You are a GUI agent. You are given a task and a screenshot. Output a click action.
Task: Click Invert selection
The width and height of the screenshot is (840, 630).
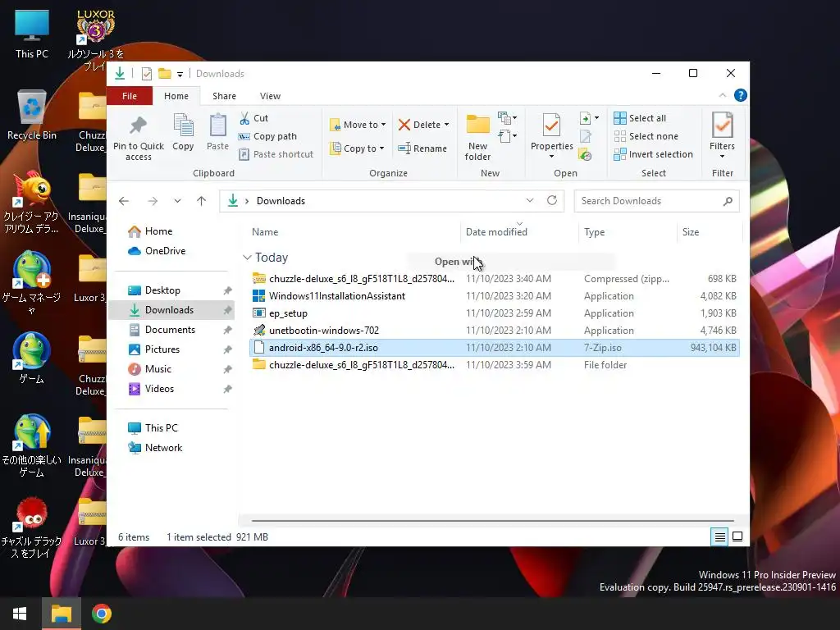[654, 154]
